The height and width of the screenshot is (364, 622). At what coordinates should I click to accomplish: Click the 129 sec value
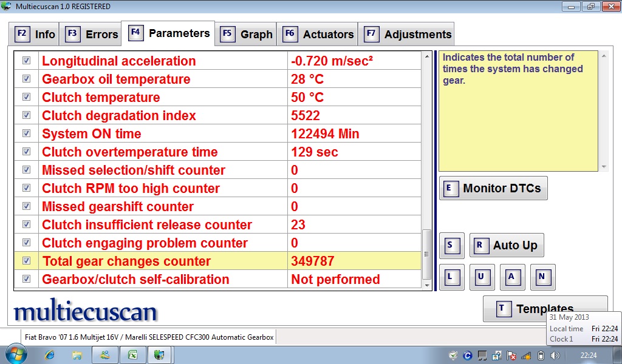tap(315, 152)
